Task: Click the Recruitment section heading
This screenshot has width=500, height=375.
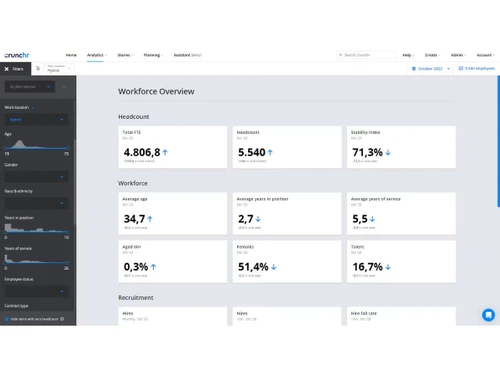Action: (x=136, y=298)
